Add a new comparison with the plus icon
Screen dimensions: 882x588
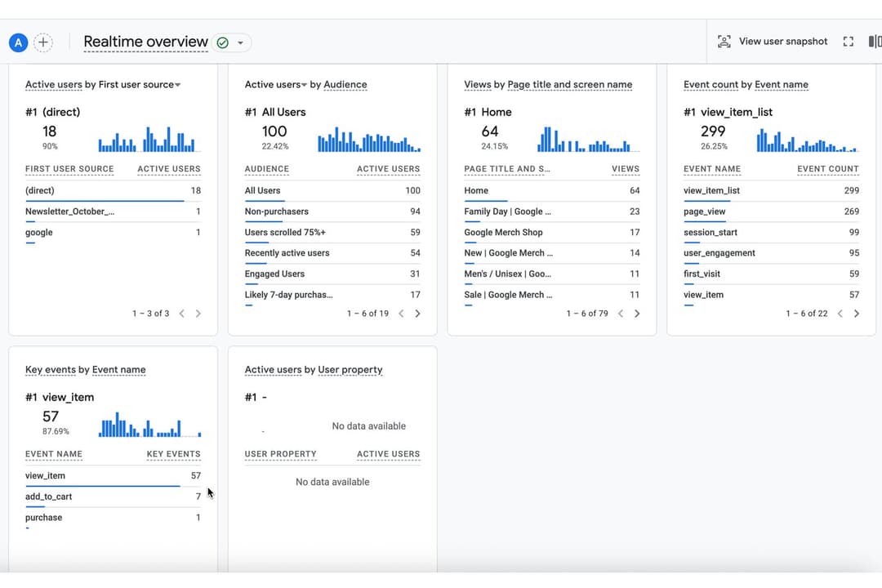(x=43, y=42)
